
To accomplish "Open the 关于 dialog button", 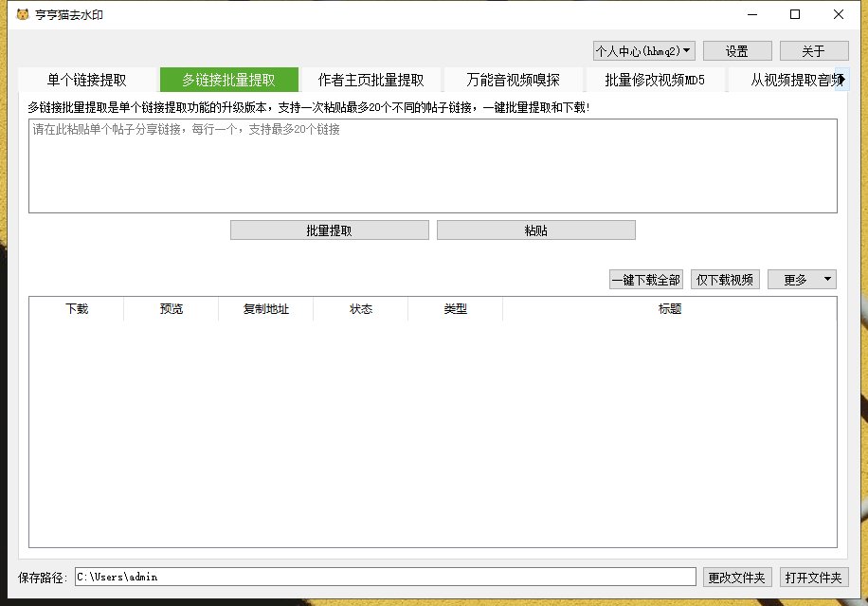I will click(814, 51).
